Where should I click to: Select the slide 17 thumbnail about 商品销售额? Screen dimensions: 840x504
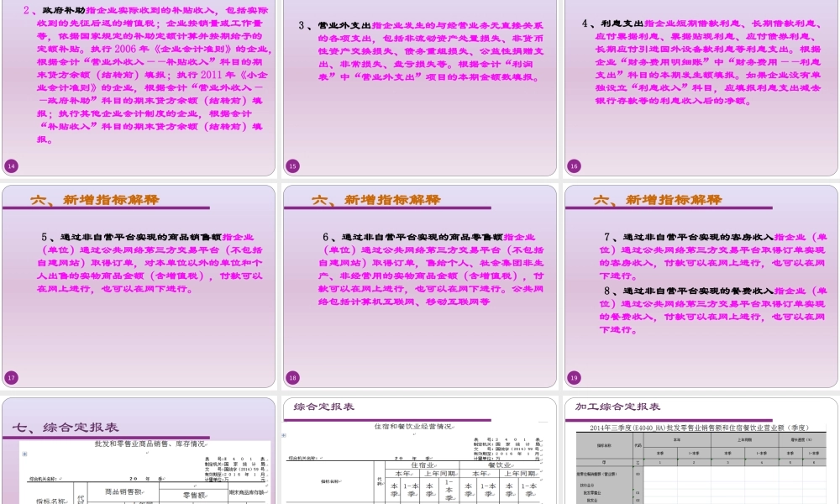pyautogui.click(x=139, y=286)
